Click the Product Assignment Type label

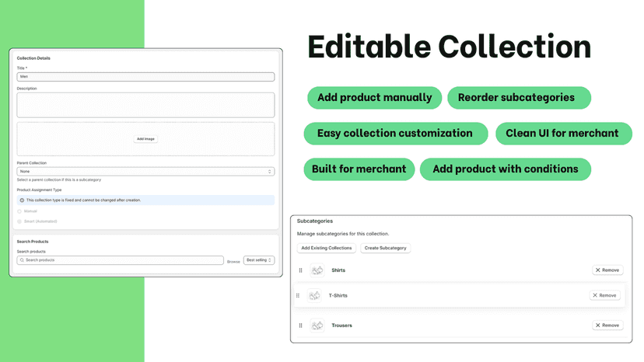click(x=39, y=190)
